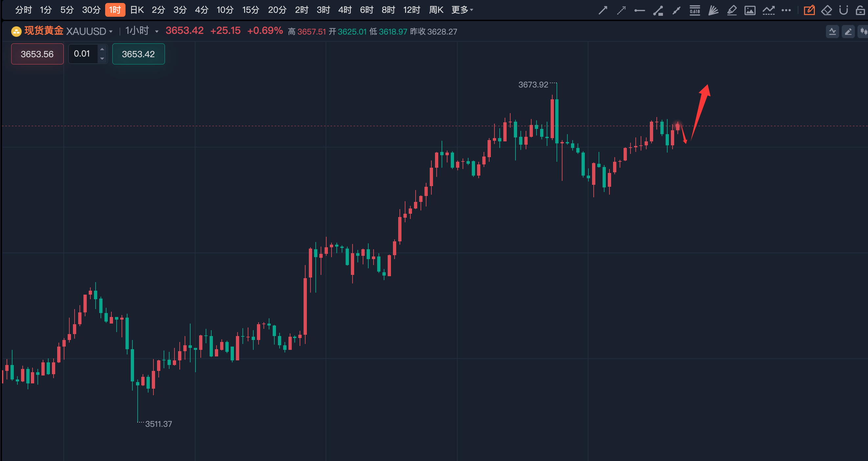Switch to the 日K timeframe tab

click(137, 10)
